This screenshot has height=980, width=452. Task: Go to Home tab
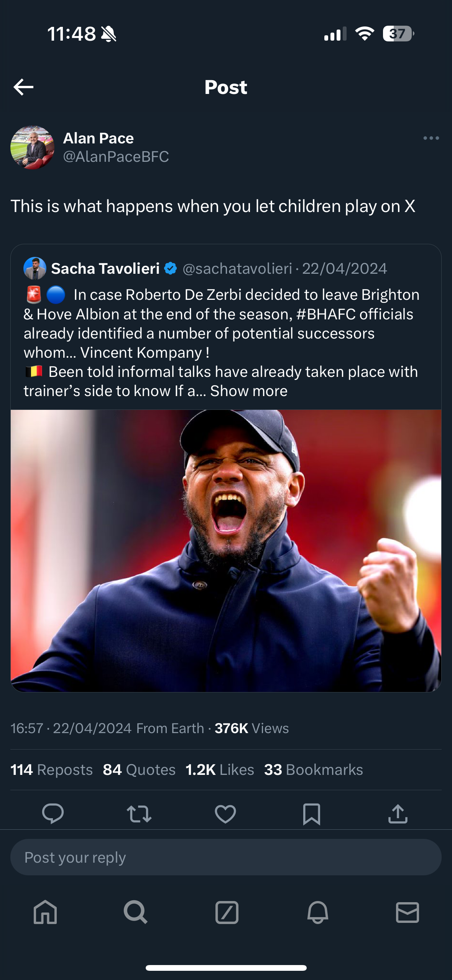[45, 912]
